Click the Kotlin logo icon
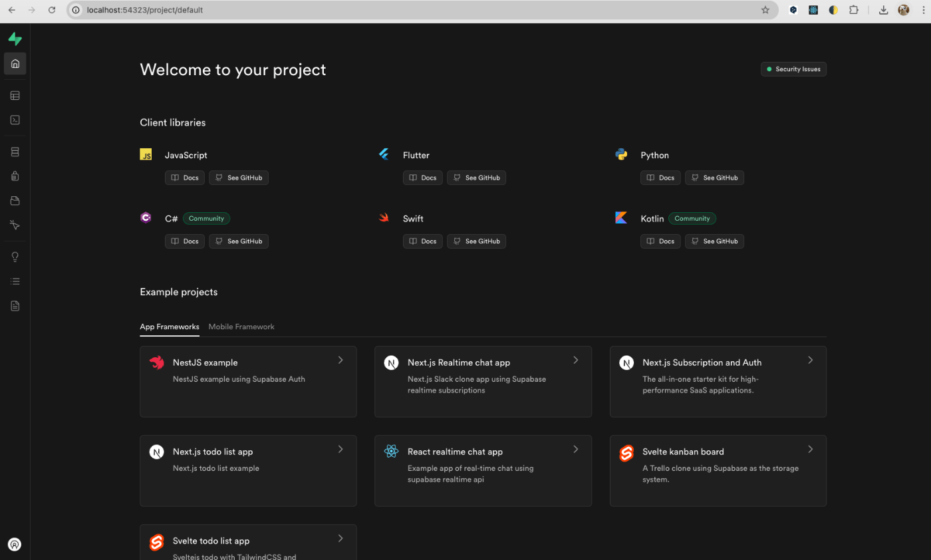This screenshot has height=560, width=931. click(x=621, y=217)
